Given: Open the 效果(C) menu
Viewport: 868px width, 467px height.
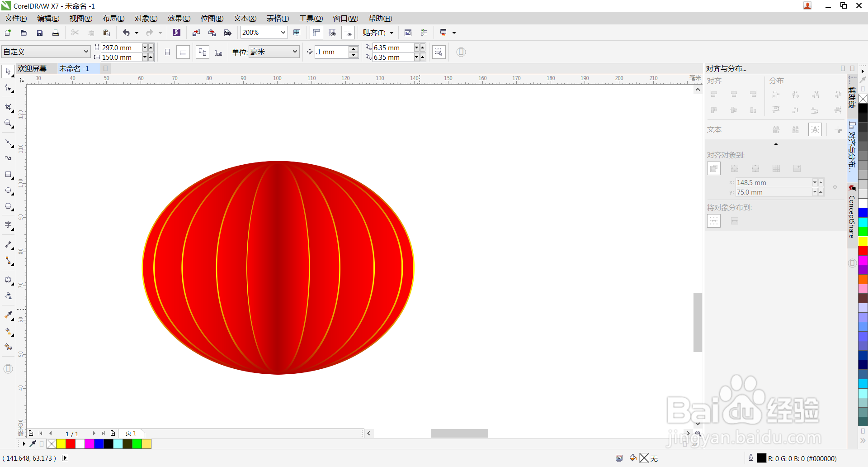Looking at the screenshot, I should [x=179, y=18].
